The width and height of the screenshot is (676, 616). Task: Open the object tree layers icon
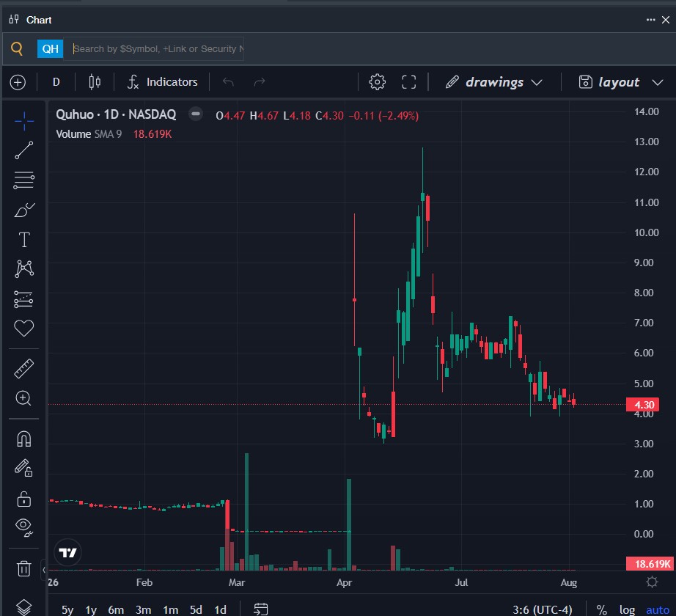click(x=23, y=607)
